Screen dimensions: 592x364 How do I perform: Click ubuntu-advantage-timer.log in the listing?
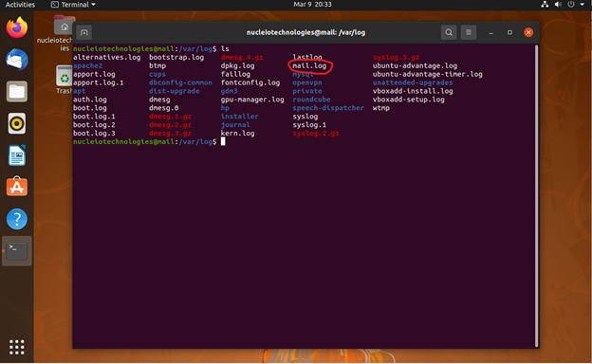pos(427,74)
